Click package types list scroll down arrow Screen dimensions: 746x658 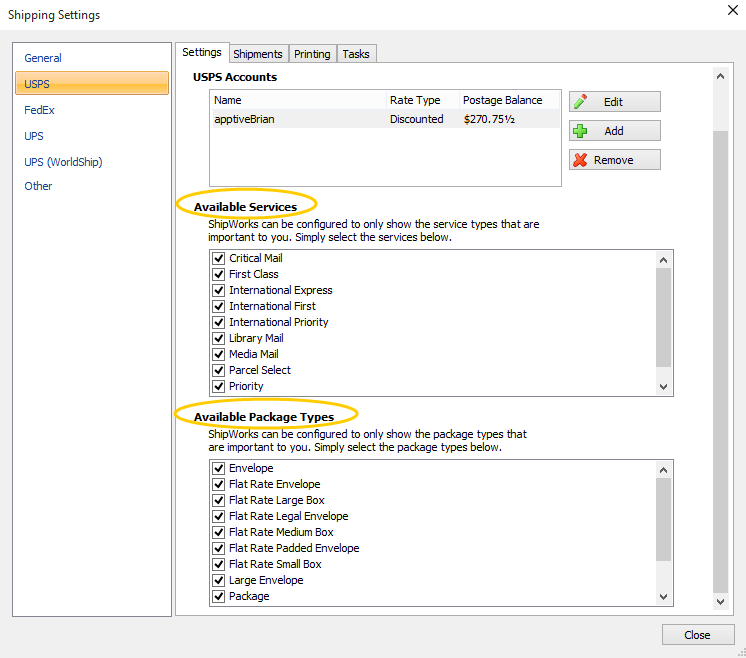coord(663,597)
